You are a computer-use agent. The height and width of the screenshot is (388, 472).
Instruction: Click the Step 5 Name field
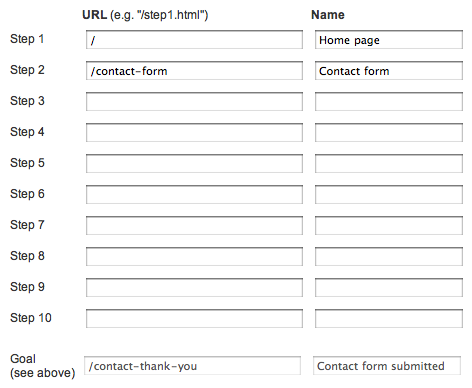(389, 164)
